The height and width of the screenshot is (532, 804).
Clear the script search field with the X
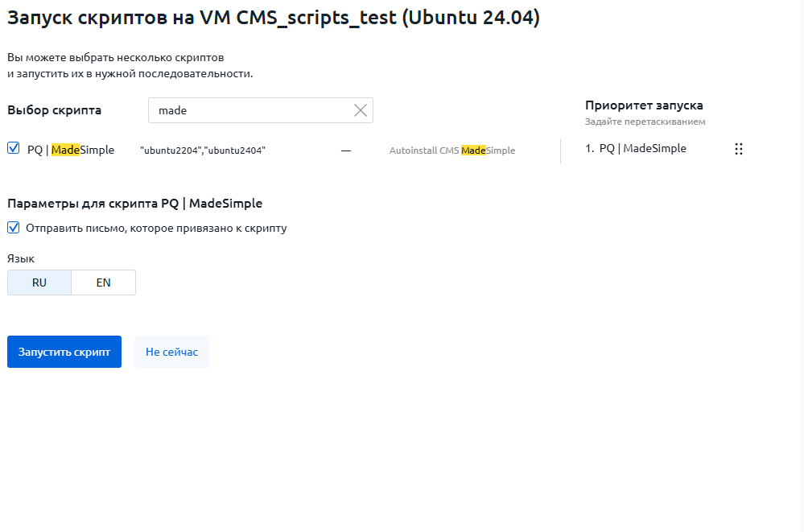click(361, 110)
